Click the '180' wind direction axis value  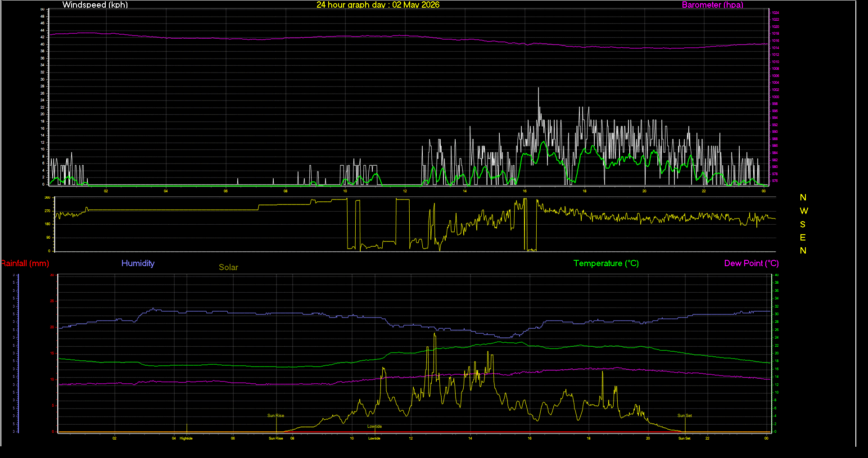pos(47,224)
